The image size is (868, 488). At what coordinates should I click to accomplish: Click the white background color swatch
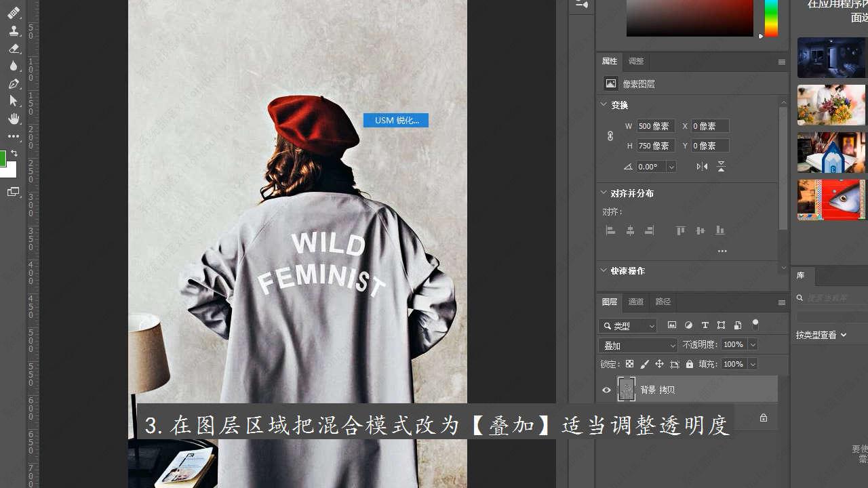[9, 170]
